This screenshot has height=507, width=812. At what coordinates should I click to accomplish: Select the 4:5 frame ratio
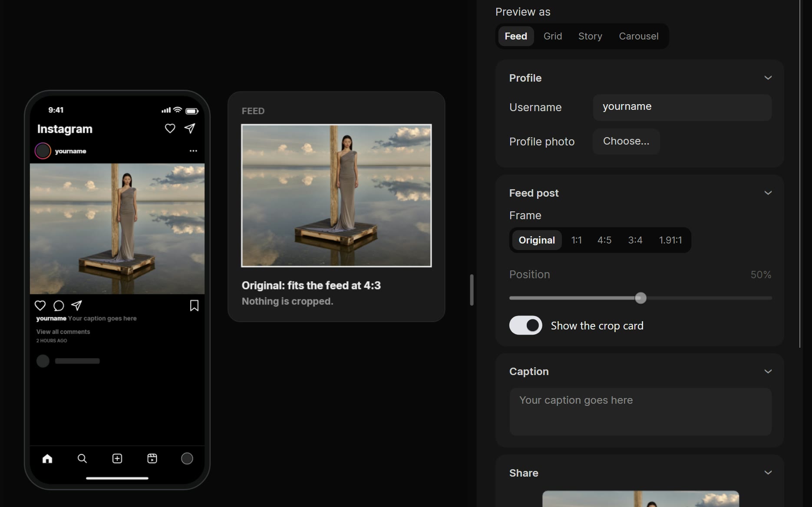click(x=604, y=240)
